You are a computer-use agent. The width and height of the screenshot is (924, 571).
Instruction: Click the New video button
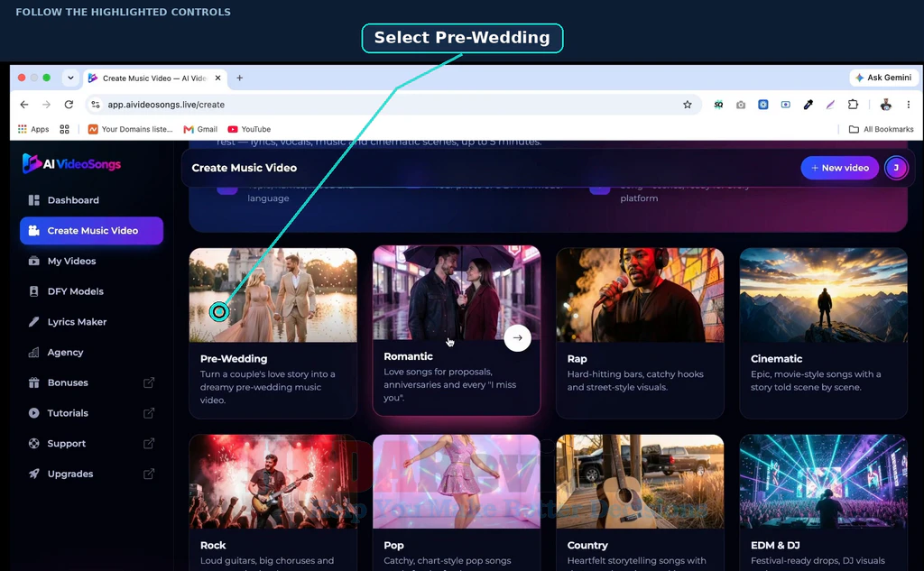pyautogui.click(x=839, y=168)
